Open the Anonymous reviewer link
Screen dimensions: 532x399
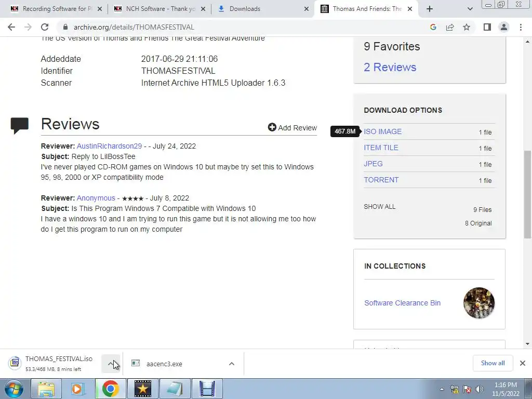[96, 198]
